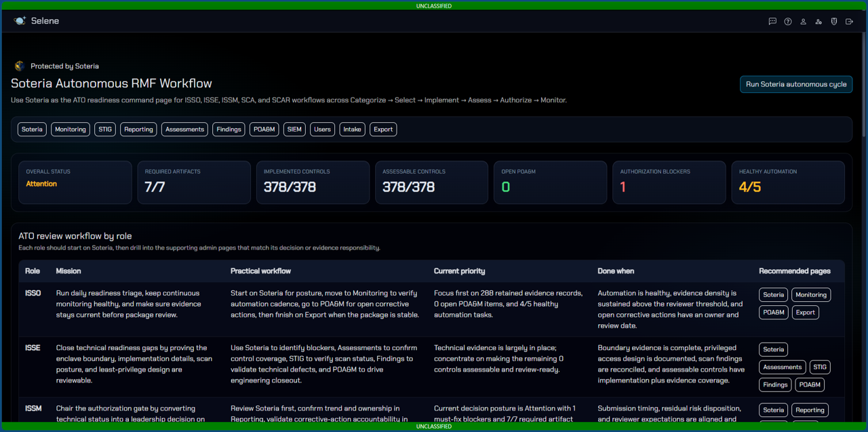Select the Findings tab in navigation bar

click(x=229, y=130)
